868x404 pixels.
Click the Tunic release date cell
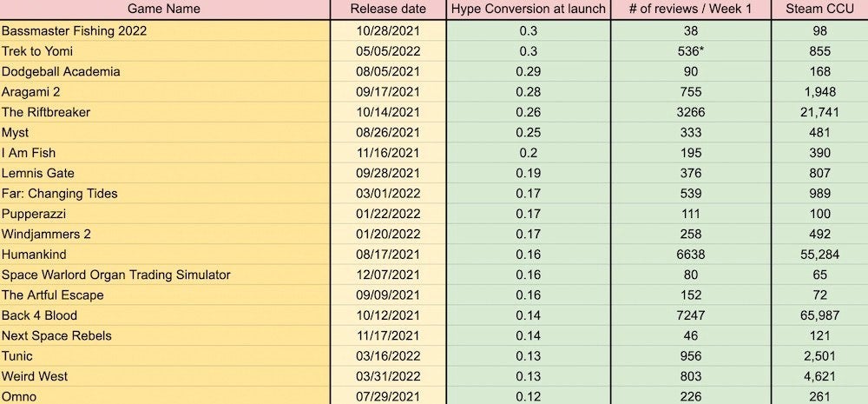click(x=388, y=356)
